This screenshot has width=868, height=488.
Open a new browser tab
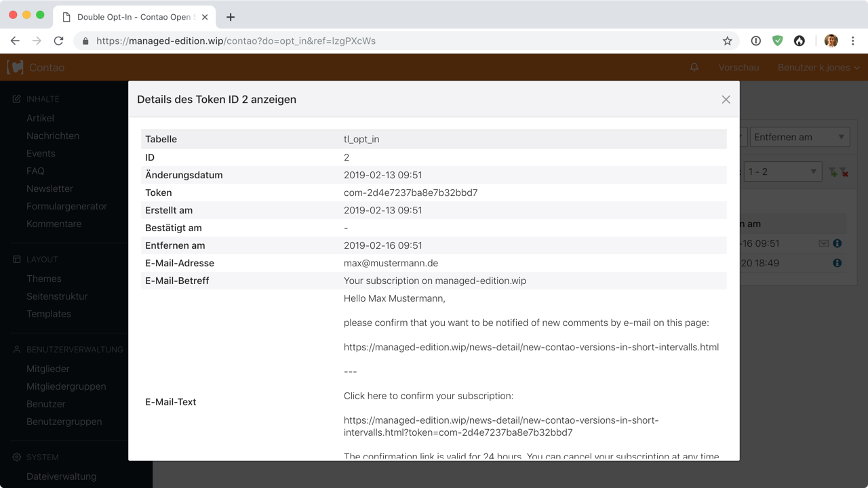(231, 17)
